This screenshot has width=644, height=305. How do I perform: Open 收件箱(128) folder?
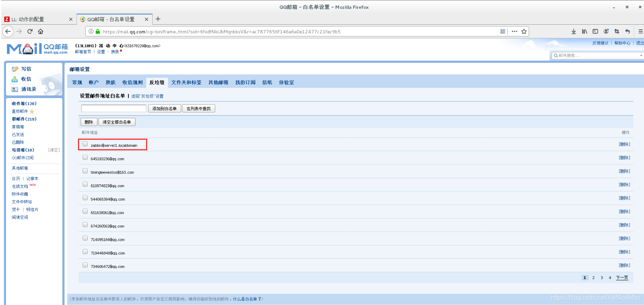[24, 104]
